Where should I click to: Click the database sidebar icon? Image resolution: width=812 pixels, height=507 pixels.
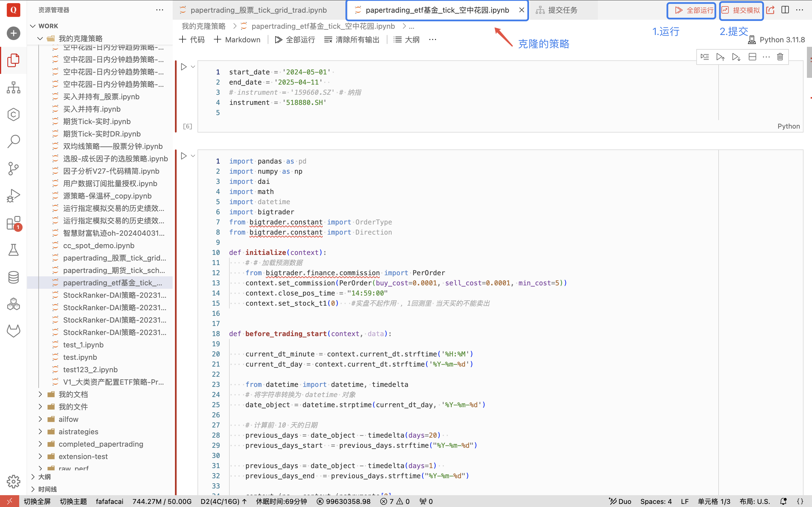tap(14, 277)
